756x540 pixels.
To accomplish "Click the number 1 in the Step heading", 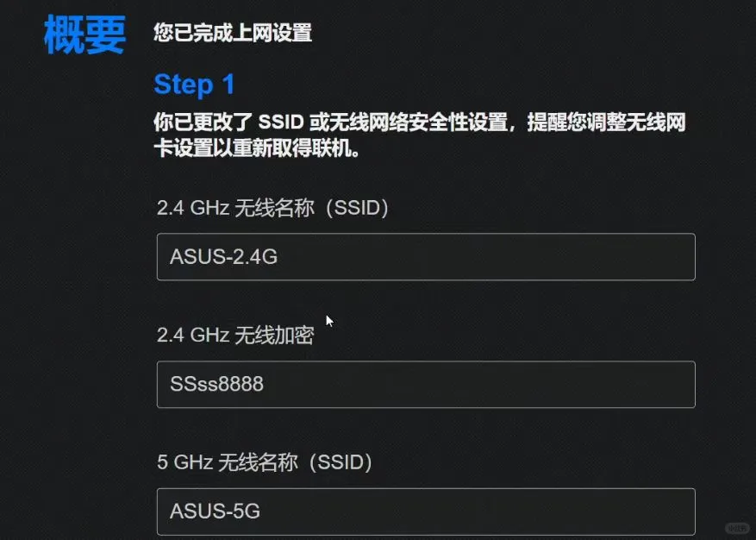I will pos(228,85).
